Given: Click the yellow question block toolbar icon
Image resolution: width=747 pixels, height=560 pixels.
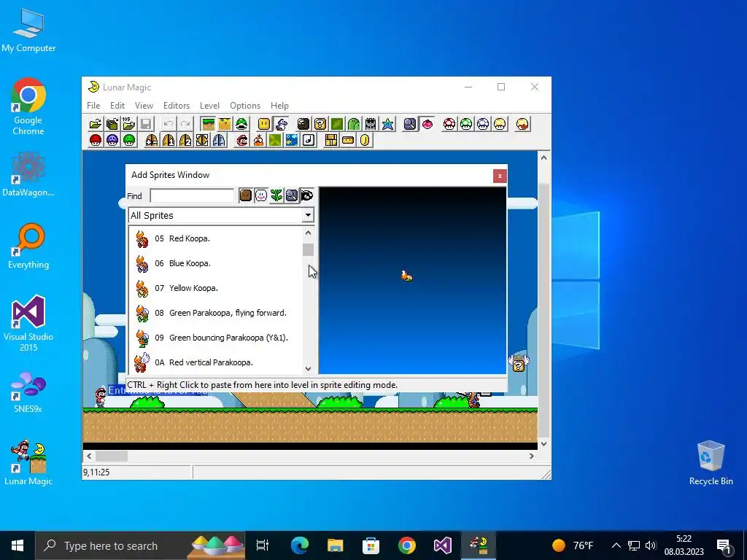Looking at the screenshot, I should click(x=320, y=124).
